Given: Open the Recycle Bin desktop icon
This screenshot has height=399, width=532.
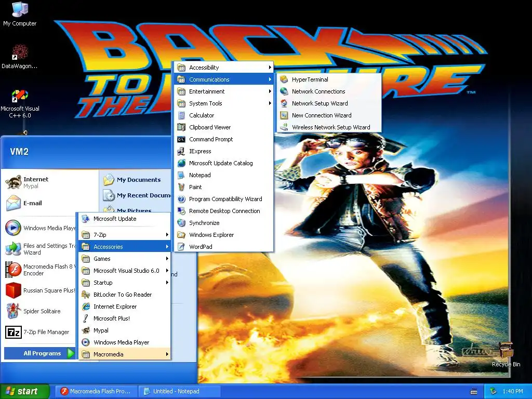Looking at the screenshot, I should pyautogui.click(x=506, y=354).
